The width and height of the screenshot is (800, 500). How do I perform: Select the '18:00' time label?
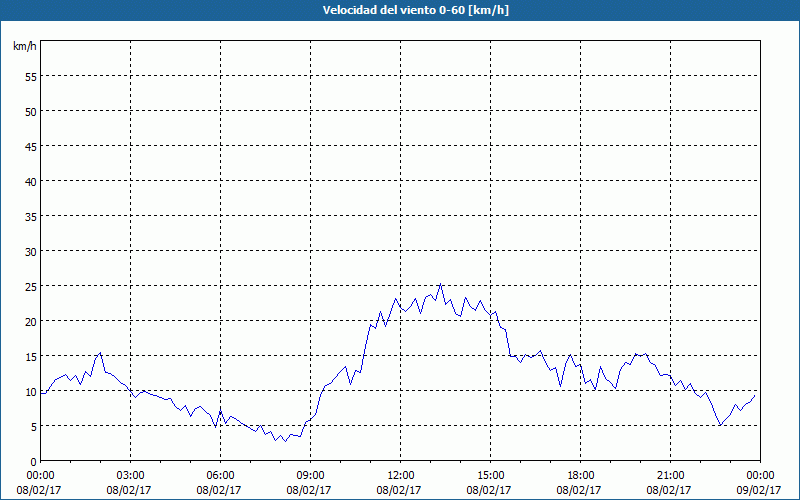coord(580,476)
